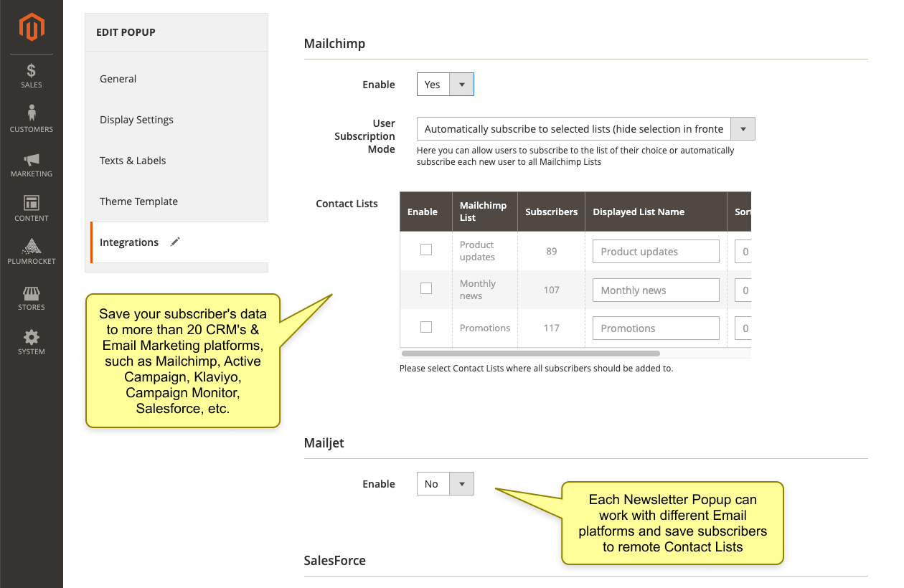The image size is (904, 588).
Task: Edit the Promotions displayed name field
Action: coord(656,328)
